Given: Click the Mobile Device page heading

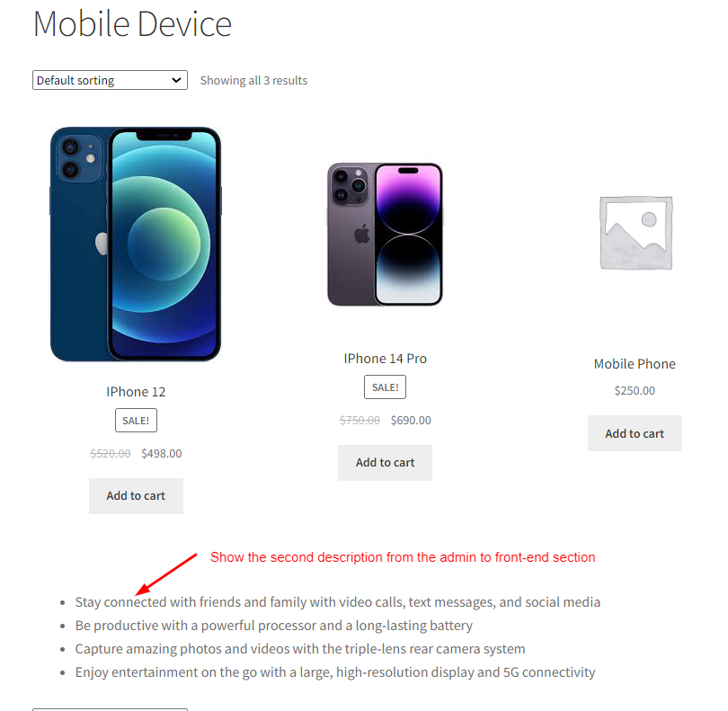Looking at the screenshot, I should [132, 23].
